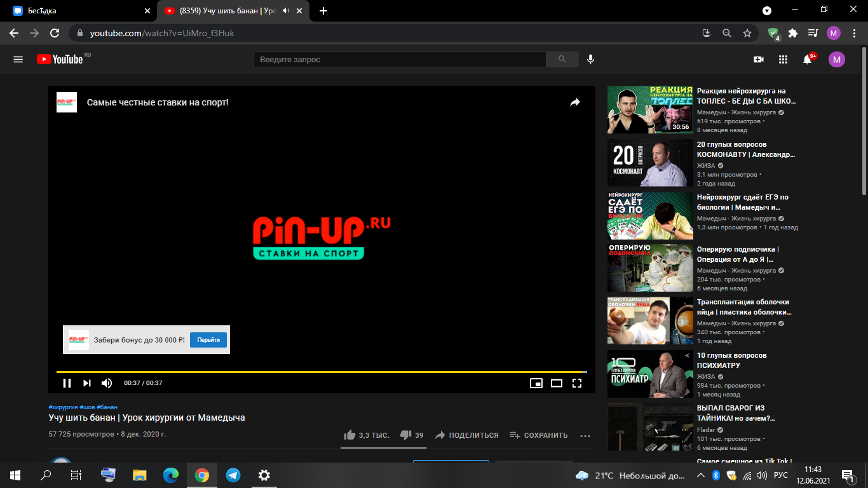Show hidden tray icons chevron
The width and height of the screenshot is (868, 488).
pos(700,475)
